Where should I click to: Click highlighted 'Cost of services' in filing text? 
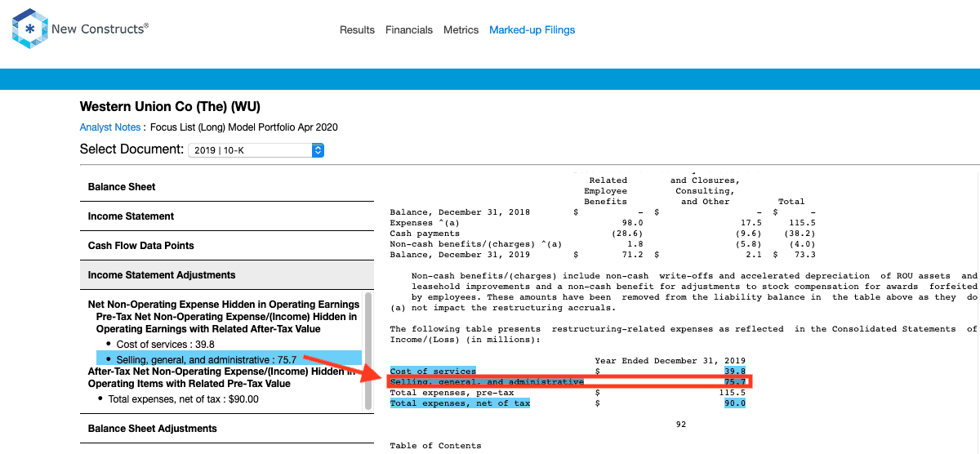[433, 372]
